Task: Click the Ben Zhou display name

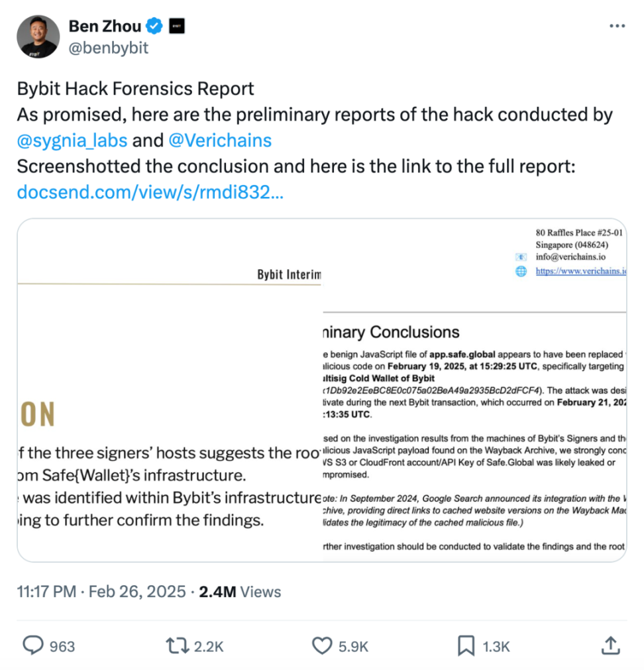Action: point(105,27)
